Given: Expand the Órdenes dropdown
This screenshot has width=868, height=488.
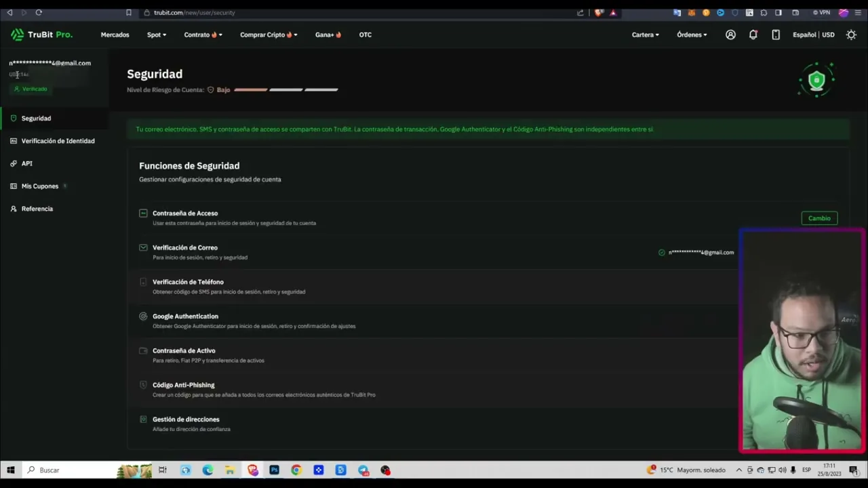Looking at the screenshot, I should click(x=692, y=35).
